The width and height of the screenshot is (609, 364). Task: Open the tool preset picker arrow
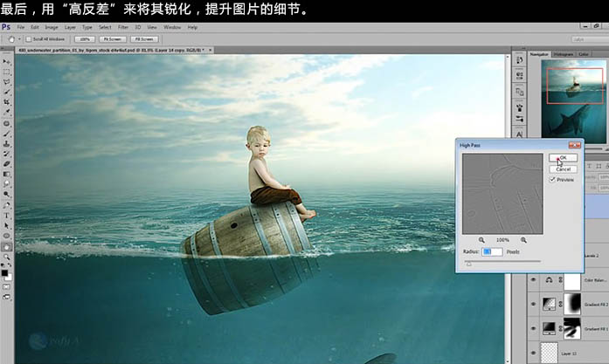tap(19, 39)
